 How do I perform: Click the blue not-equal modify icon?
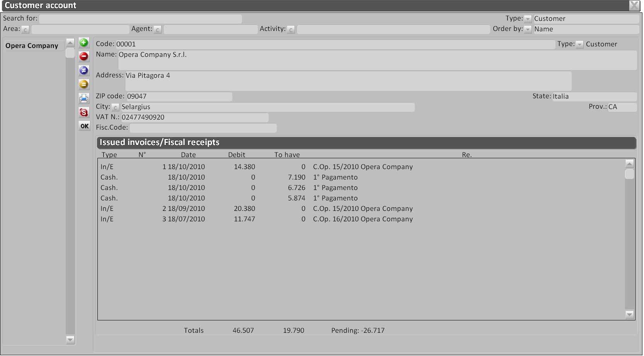tap(84, 70)
